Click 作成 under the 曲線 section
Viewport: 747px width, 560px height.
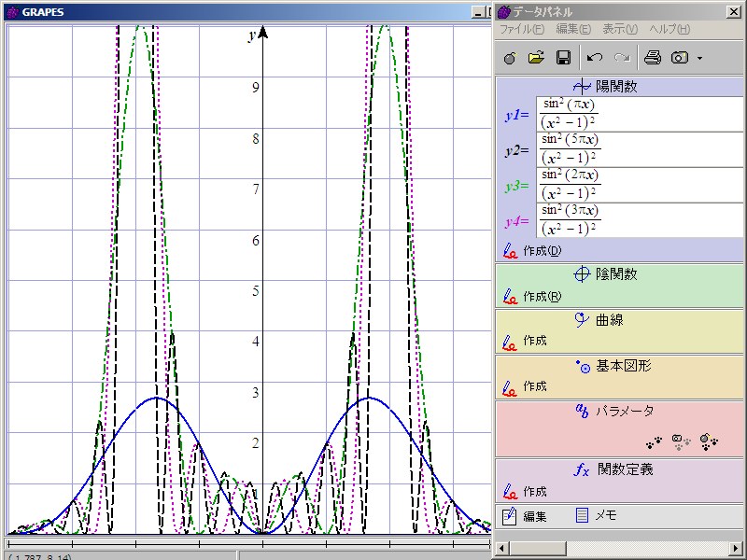click(x=534, y=341)
